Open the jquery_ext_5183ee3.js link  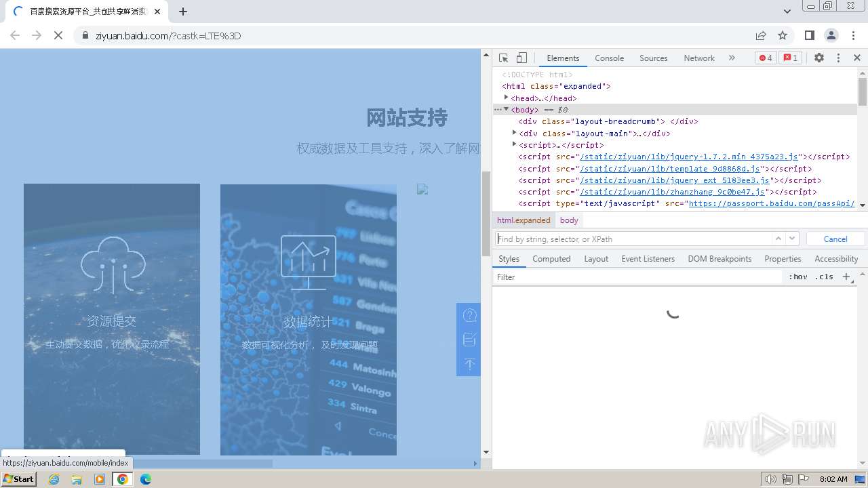coord(676,180)
